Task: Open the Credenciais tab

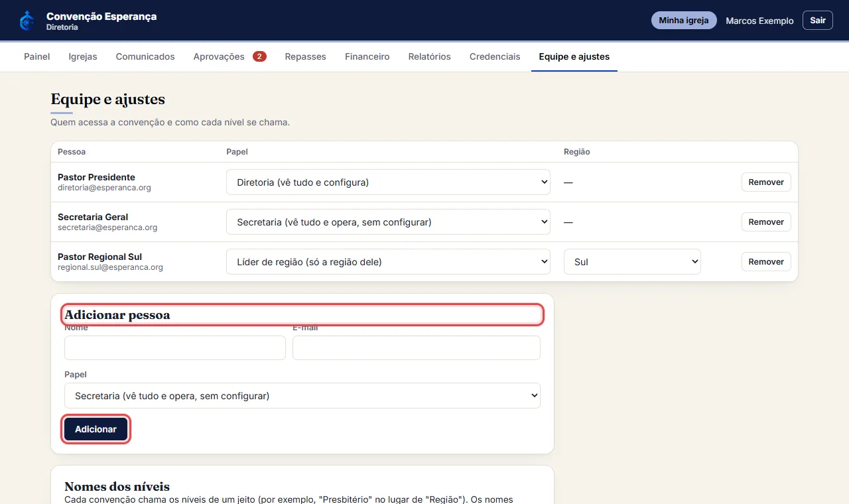Action: tap(495, 56)
